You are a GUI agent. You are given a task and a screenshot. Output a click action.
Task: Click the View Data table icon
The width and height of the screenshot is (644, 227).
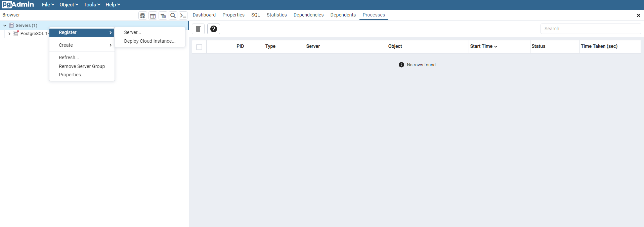[x=153, y=16]
